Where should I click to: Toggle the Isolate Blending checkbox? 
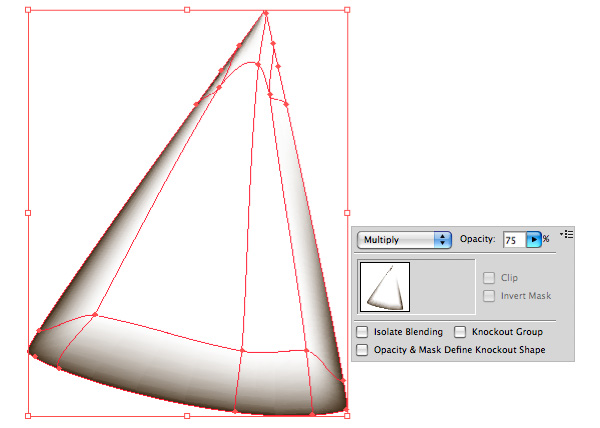pos(362,332)
